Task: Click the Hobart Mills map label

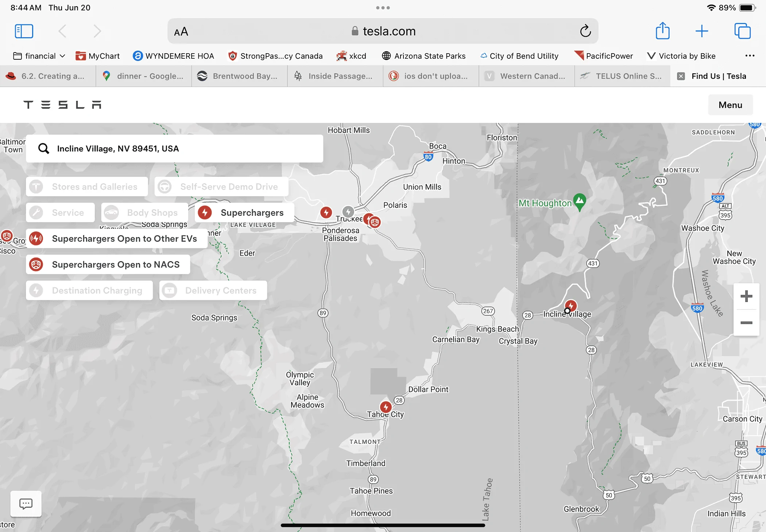Action: coord(349,130)
